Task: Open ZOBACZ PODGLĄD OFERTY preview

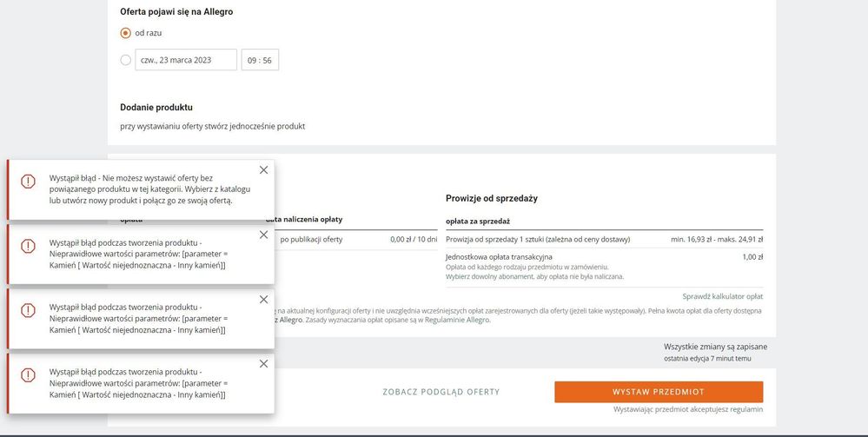Action: pyautogui.click(x=441, y=392)
